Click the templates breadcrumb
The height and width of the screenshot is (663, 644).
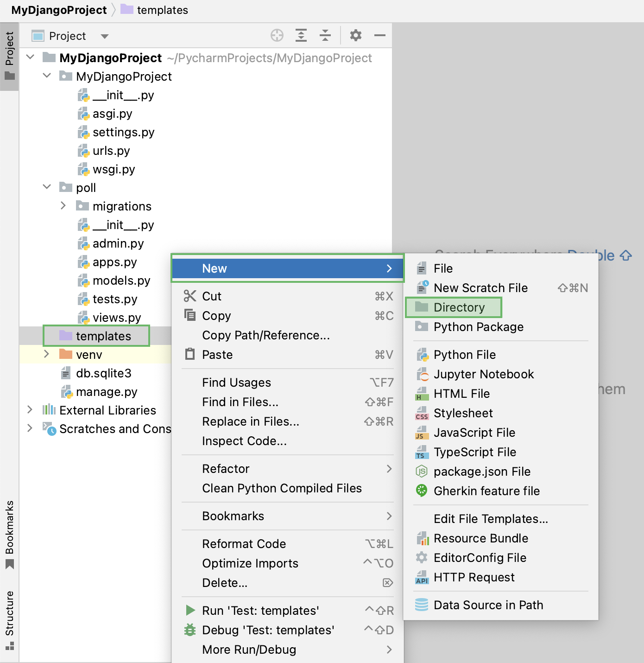click(161, 10)
